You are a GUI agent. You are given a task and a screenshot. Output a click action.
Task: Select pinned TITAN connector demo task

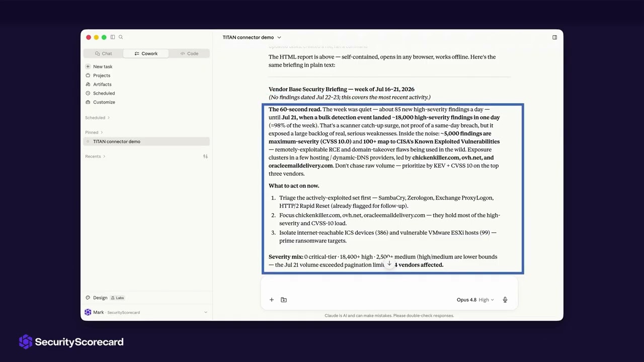146,141
